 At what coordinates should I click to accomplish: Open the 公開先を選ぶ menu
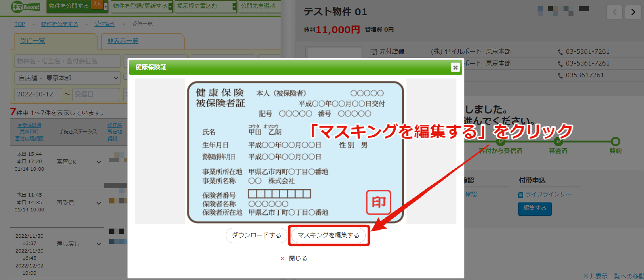[x=259, y=6]
